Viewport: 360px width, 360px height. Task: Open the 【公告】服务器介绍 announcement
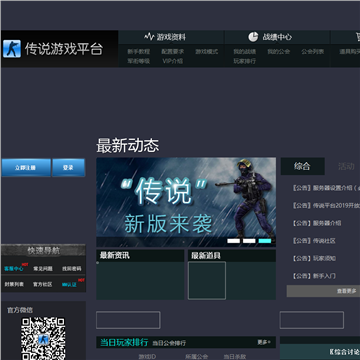coord(317,223)
